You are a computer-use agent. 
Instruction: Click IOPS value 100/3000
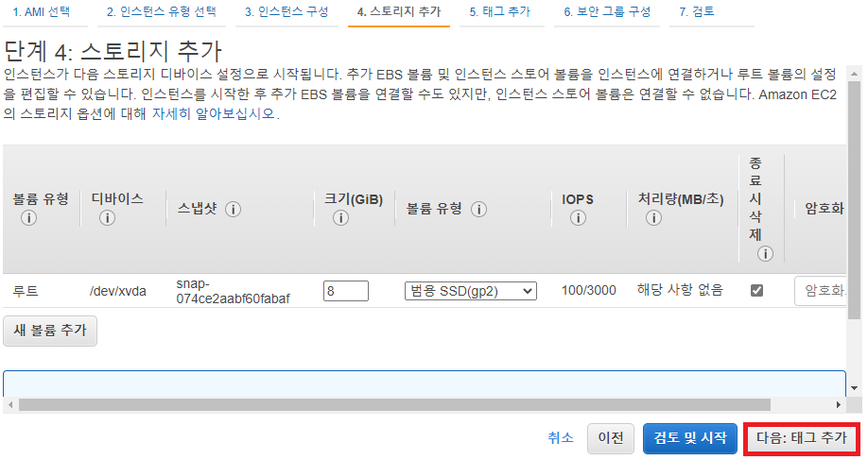[x=588, y=290]
